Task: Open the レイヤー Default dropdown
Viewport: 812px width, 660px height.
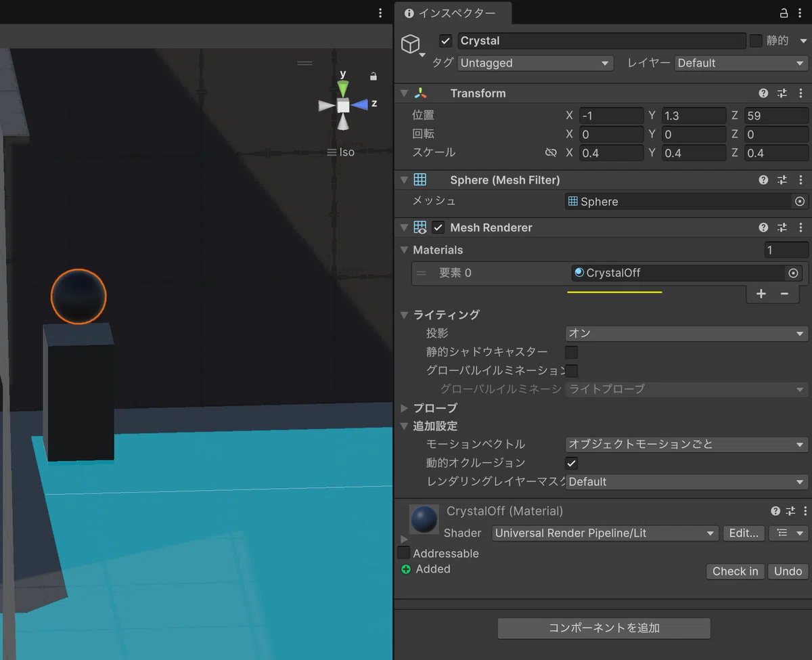Action: (741, 63)
